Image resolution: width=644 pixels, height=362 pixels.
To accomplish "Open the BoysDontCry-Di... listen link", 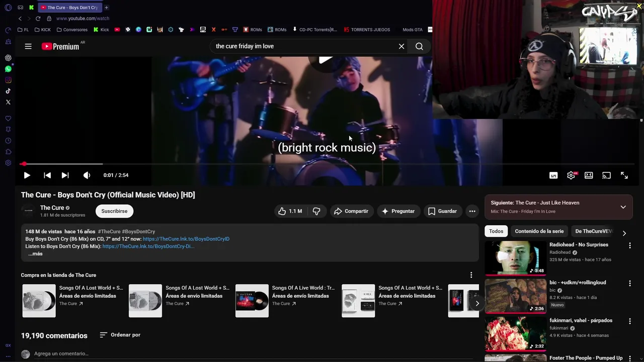I will [148, 246].
